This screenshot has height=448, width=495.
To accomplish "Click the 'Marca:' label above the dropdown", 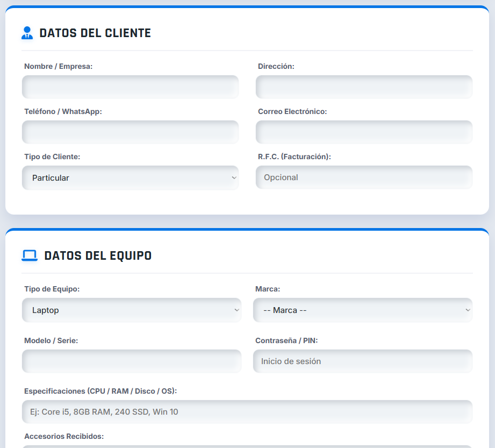I will pos(268,289).
